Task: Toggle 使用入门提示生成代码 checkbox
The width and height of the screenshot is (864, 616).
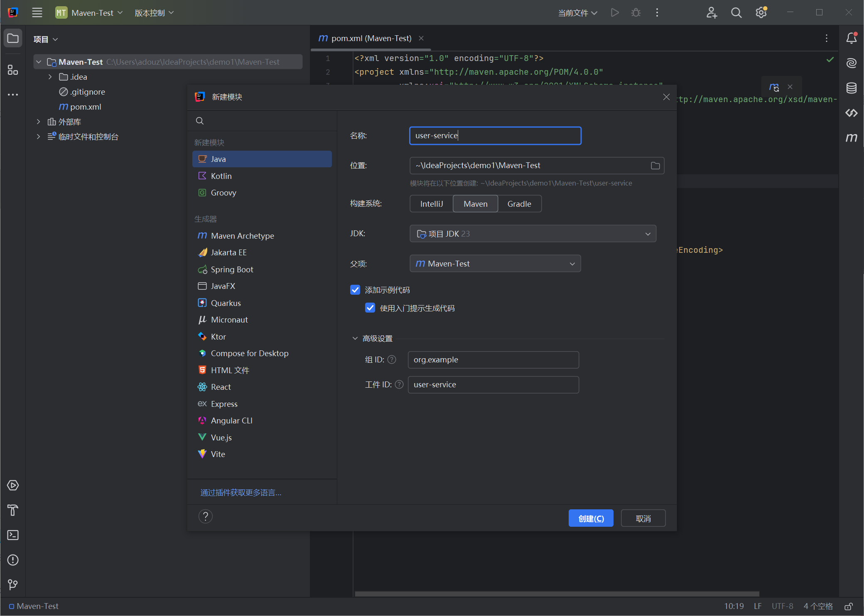Action: pos(370,308)
